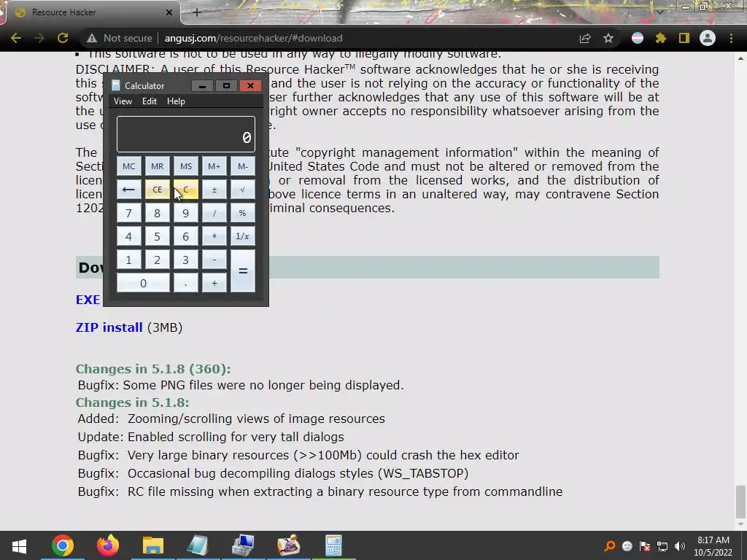747x560 pixels.
Task: Click the divide button
Action: click(x=214, y=213)
